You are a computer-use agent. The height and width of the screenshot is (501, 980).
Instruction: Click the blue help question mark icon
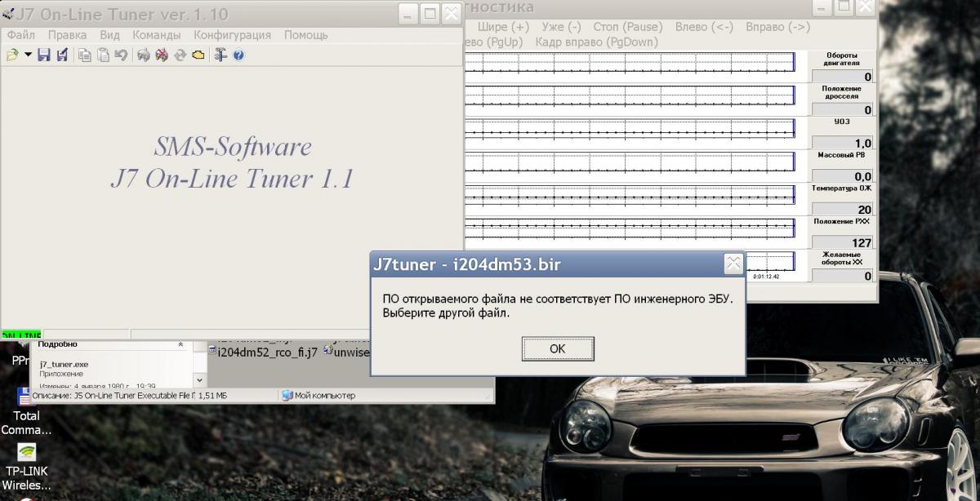click(238, 55)
